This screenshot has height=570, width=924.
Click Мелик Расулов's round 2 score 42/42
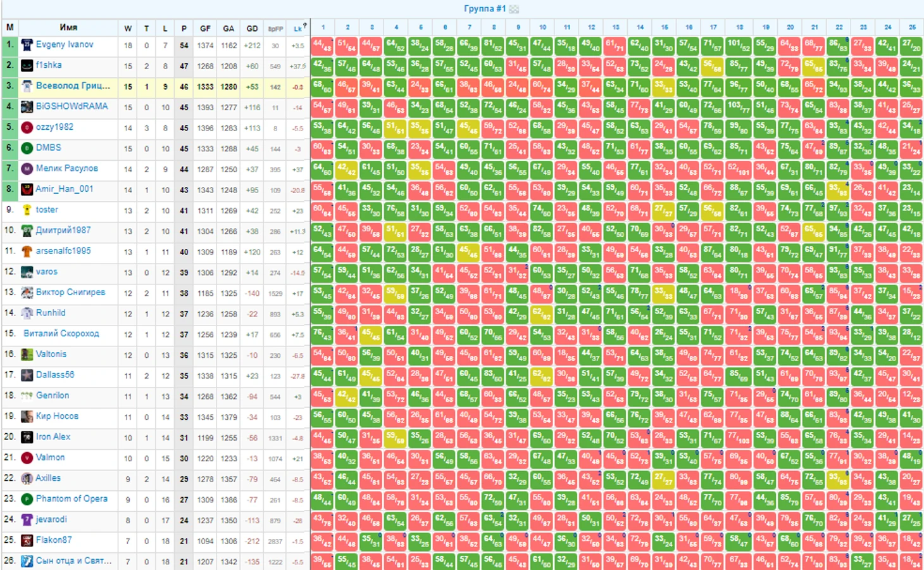tap(346, 170)
